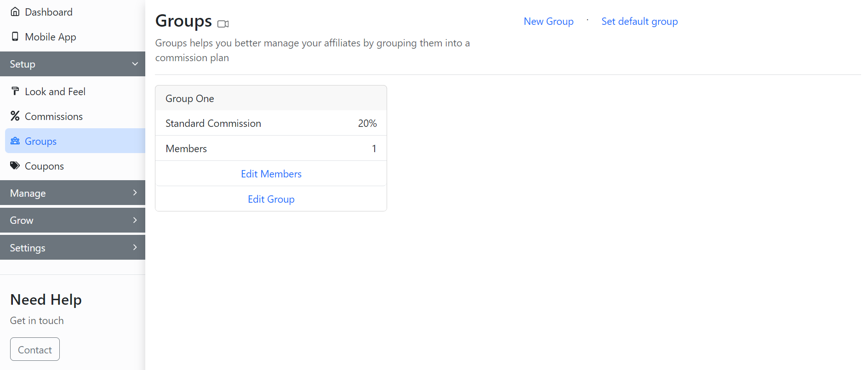Select Edit Group on the Group One card
The image size is (868, 370).
pos(271,199)
